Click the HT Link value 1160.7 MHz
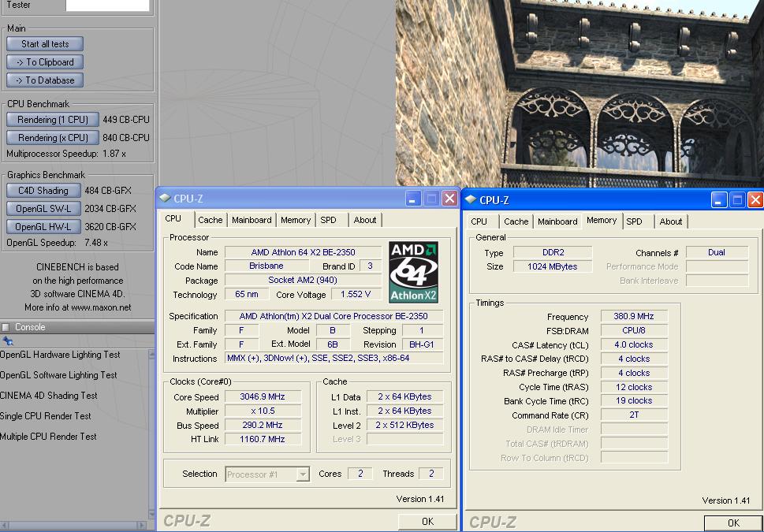This screenshot has width=764, height=532. tap(263, 439)
